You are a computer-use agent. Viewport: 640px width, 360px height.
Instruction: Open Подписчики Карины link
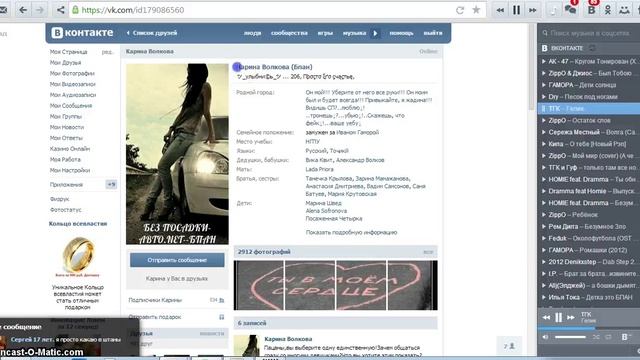[x=155, y=300]
